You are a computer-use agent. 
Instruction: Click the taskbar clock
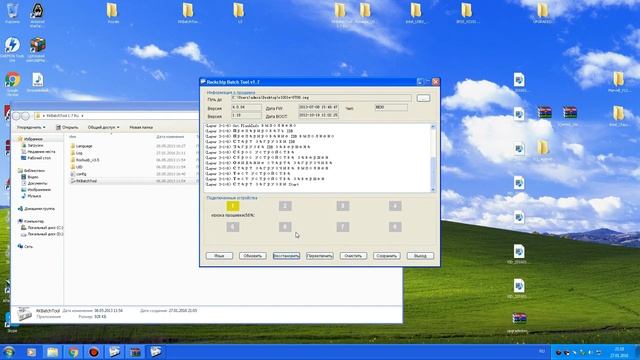[x=619, y=352]
